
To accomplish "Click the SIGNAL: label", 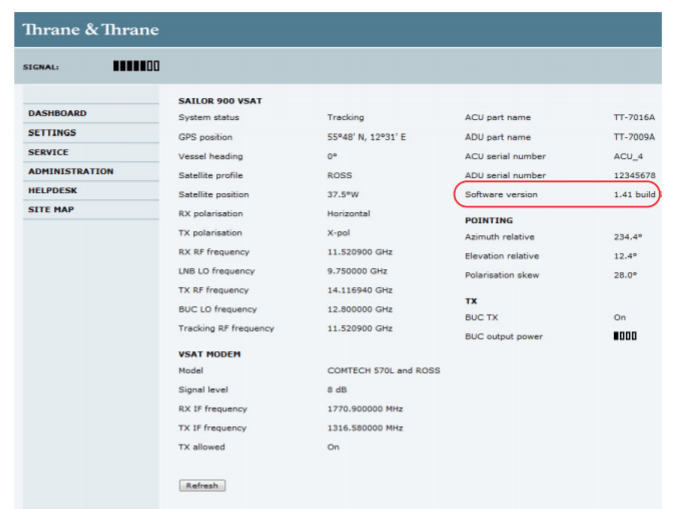I will pos(41,67).
